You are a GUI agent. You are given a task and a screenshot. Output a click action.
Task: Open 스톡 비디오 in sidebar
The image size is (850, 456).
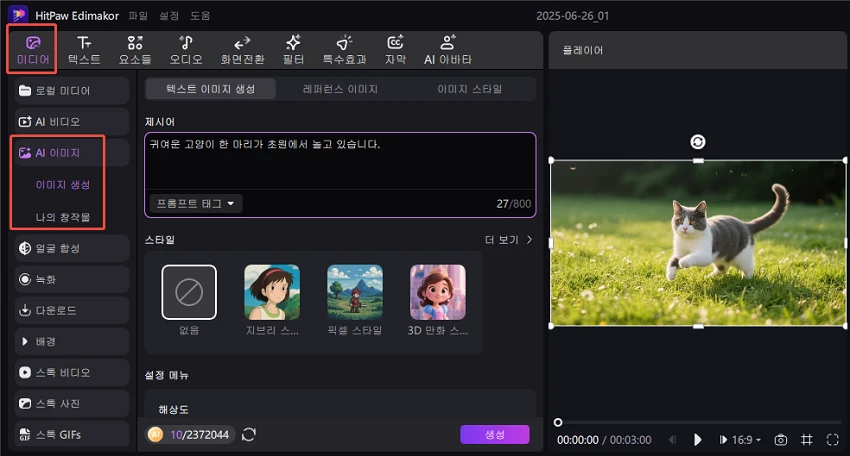click(72, 372)
